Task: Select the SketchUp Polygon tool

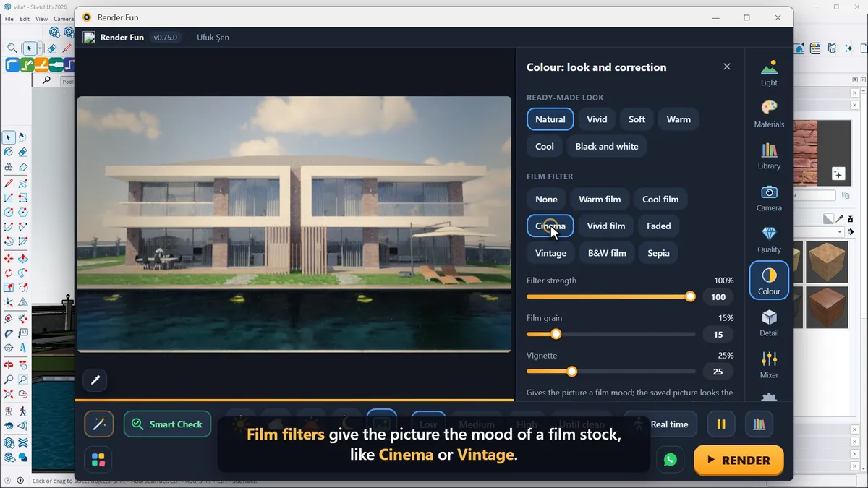Action: pos(22,212)
